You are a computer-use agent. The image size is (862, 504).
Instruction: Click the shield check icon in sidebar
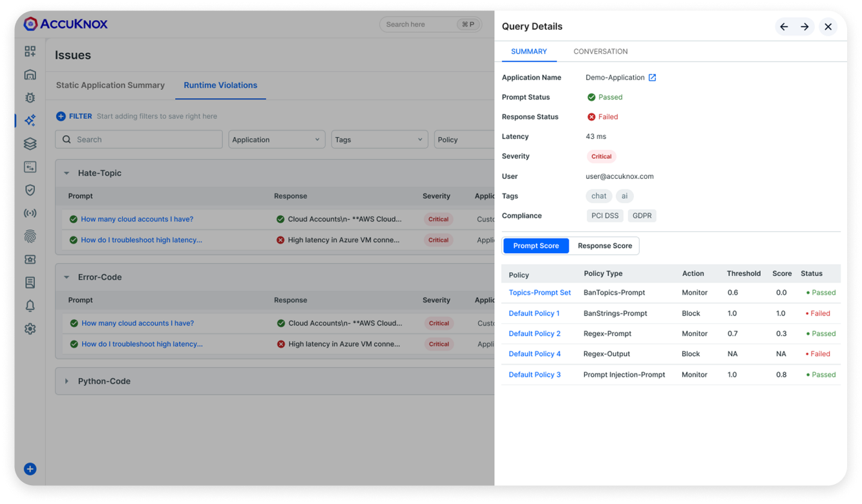click(x=30, y=190)
